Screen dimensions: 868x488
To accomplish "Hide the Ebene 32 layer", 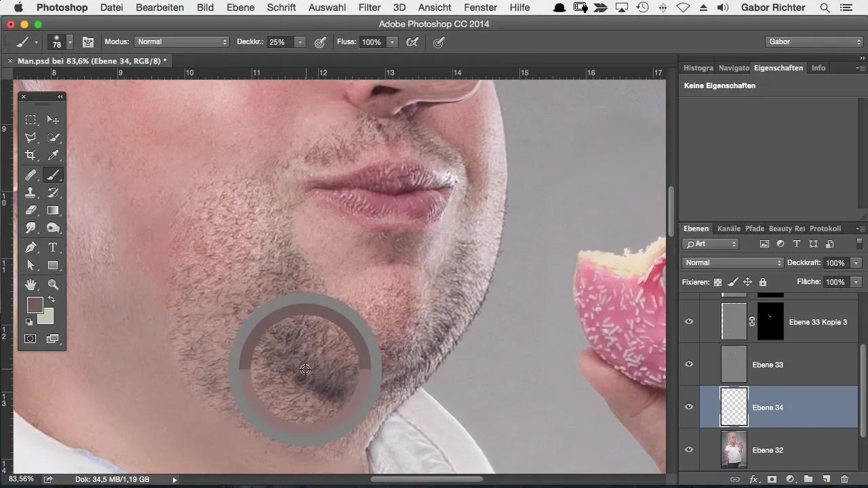I will pos(689,449).
